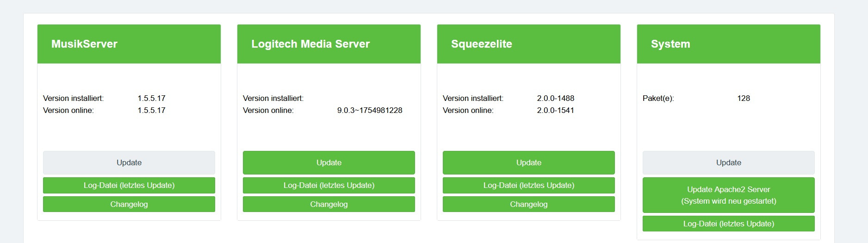The image size is (868, 243).
Task: Open the MusikServer Changelog
Action: (129, 204)
